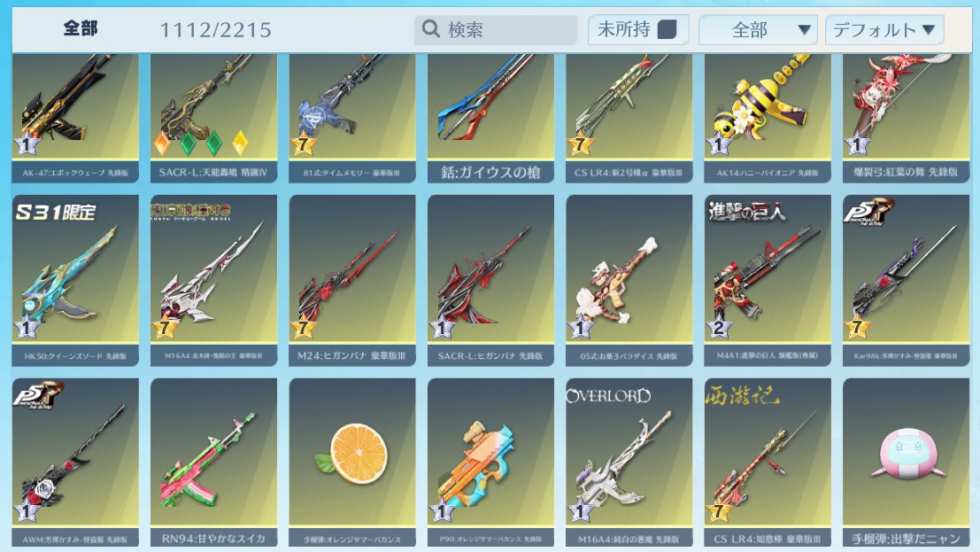Select the S31 limited HK50 skin
980x552 pixels.
tap(75, 280)
